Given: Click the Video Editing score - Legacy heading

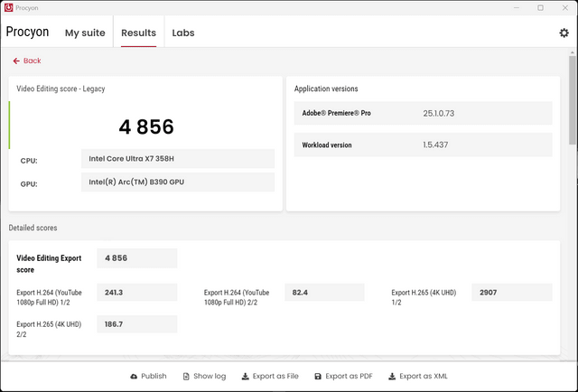Looking at the screenshot, I should (61, 89).
